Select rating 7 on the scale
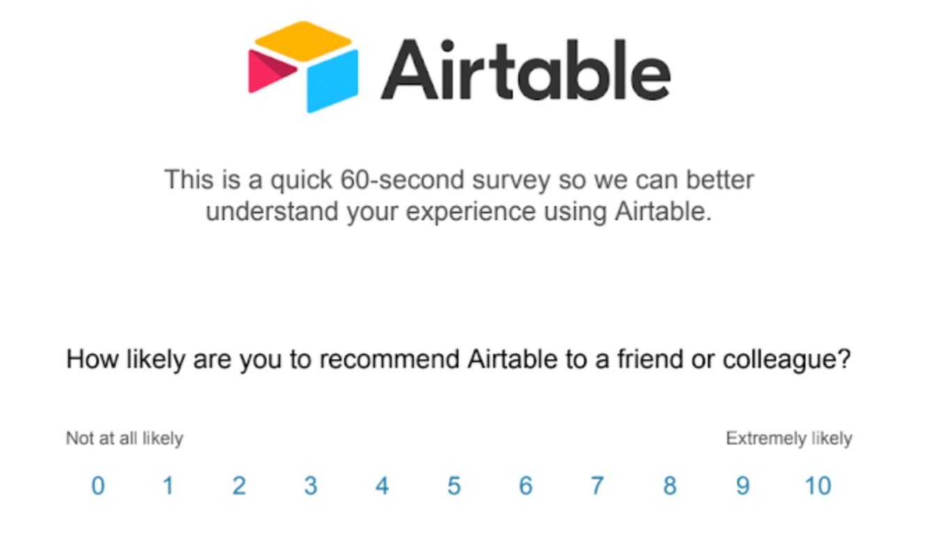Screen dimensions: 935x560 pos(597,485)
